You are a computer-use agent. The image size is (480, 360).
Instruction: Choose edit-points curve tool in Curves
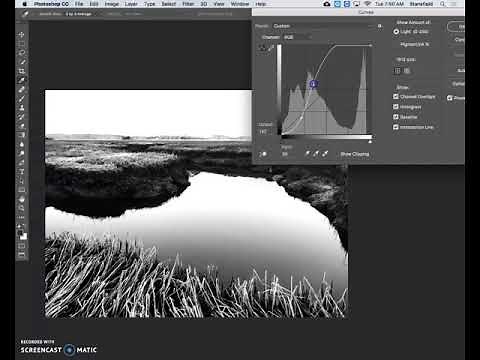coord(262,48)
